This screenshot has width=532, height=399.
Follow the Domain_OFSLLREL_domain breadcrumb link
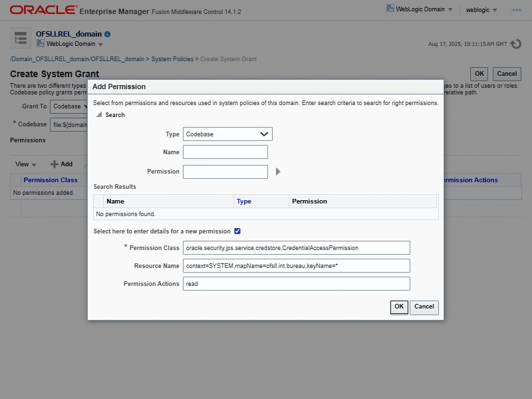coord(77,59)
